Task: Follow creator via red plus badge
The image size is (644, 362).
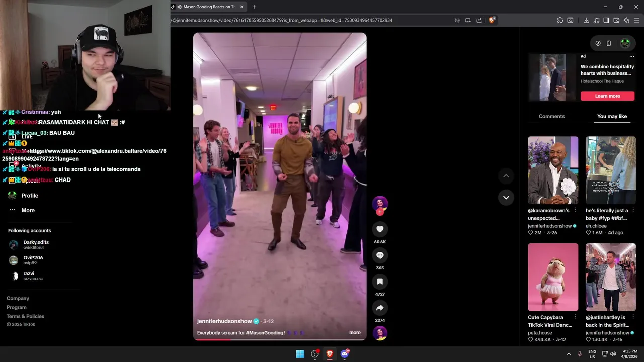Action: [x=380, y=212]
